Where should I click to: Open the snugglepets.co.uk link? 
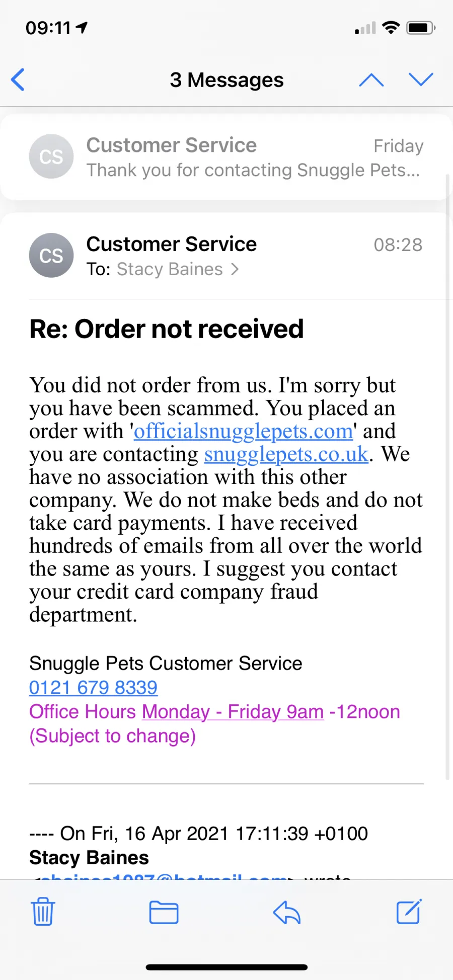click(x=286, y=454)
